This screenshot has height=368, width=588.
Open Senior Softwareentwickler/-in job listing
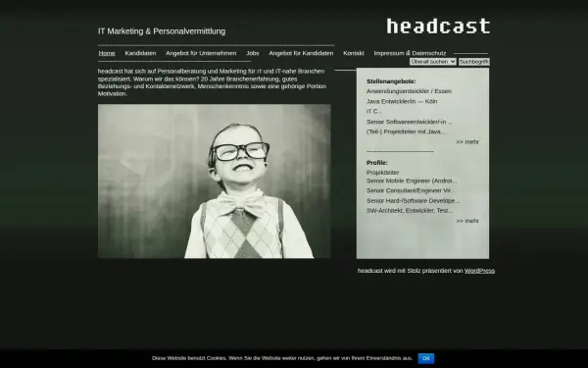tap(410, 122)
